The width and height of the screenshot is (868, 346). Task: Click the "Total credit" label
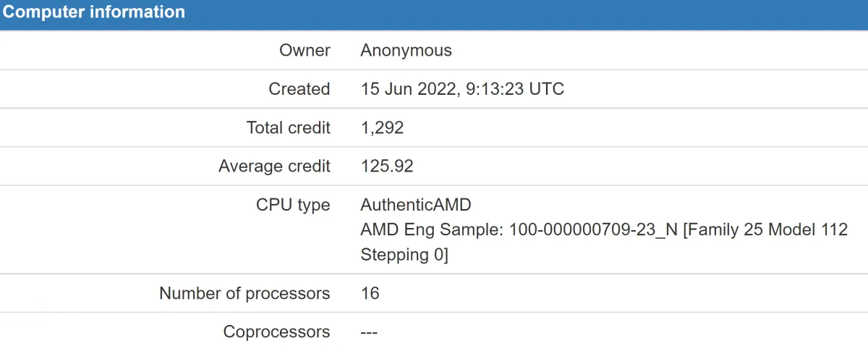pyautogui.click(x=288, y=128)
